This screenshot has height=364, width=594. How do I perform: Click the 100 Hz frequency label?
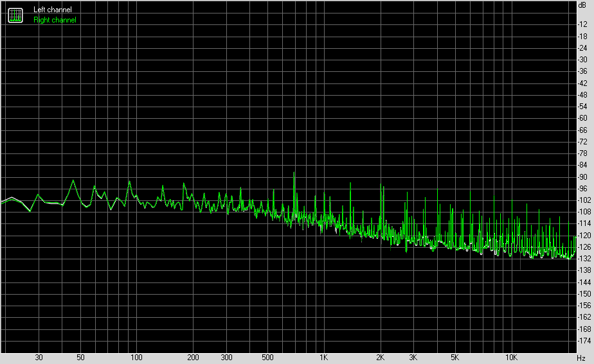[136, 358]
